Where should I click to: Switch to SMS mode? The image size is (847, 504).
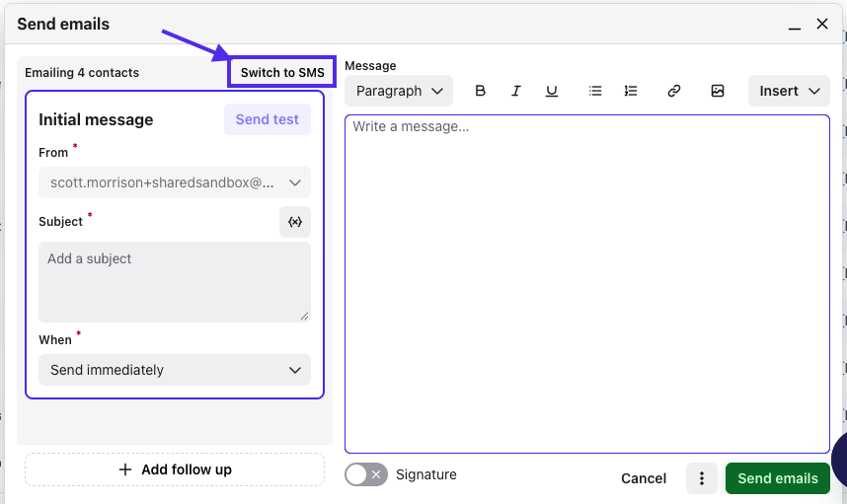click(x=282, y=72)
